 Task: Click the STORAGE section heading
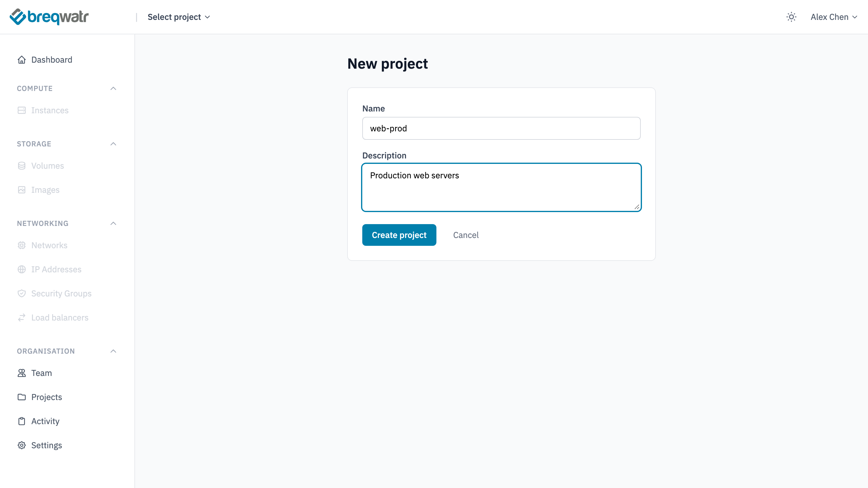34,144
